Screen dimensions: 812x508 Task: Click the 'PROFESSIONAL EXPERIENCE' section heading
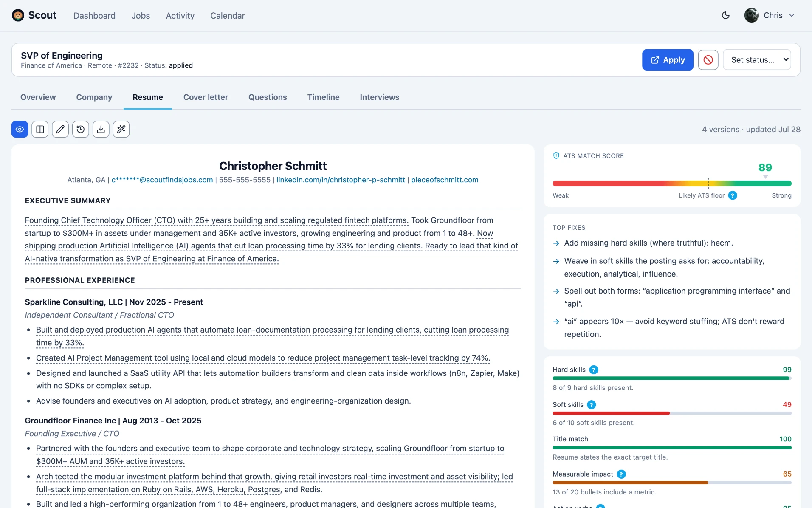pyautogui.click(x=80, y=280)
